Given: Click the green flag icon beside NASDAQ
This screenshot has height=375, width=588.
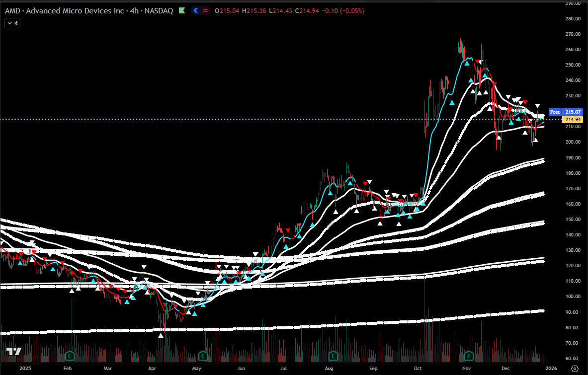Looking at the screenshot, I should pyautogui.click(x=182, y=11).
